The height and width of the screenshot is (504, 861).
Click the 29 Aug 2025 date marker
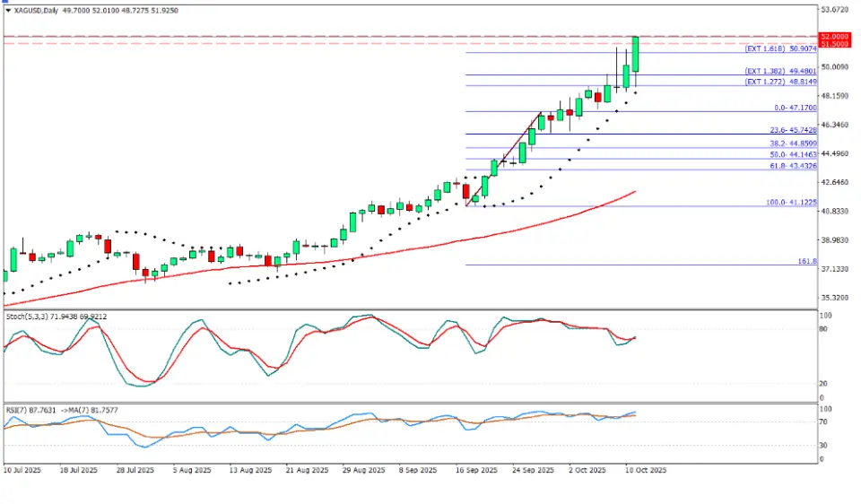click(363, 469)
